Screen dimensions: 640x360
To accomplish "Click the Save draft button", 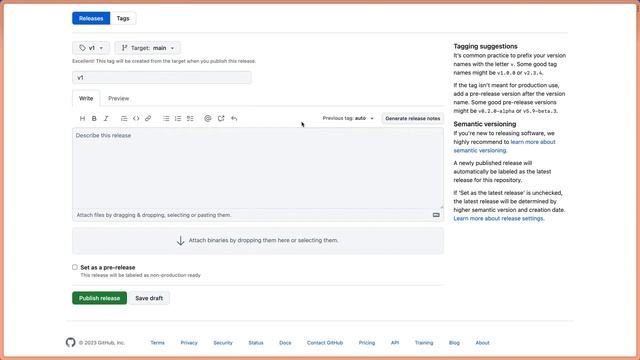I will click(149, 298).
